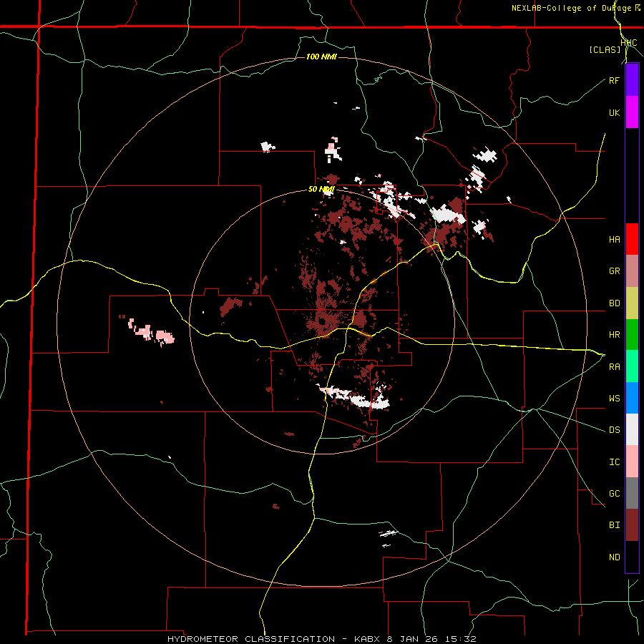The height and width of the screenshot is (644, 644).
Task: Click the HHC product label
Action: click(x=629, y=43)
